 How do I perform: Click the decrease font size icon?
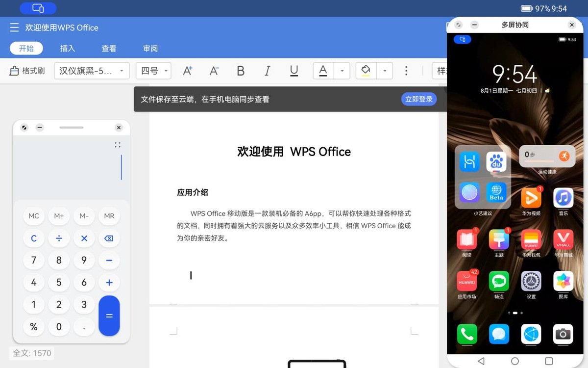(214, 70)
